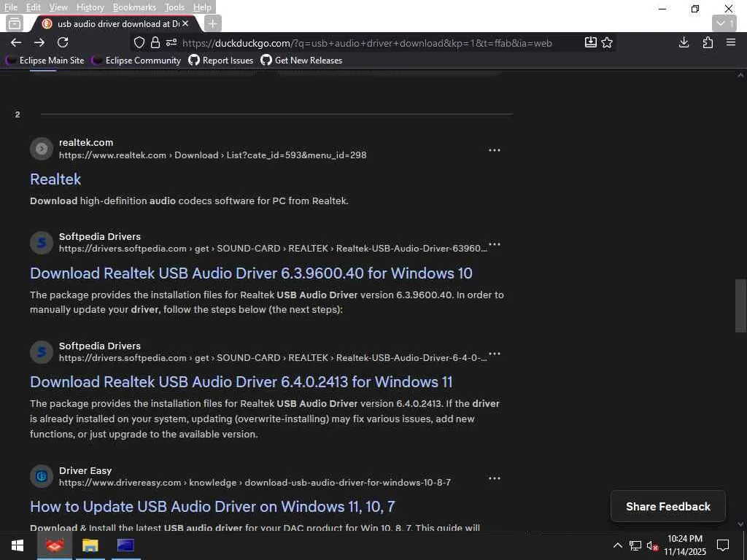Viewport: 747px width, 560px height.
Task: Open Eclipse Community bookmark
Action: point(137,60)
